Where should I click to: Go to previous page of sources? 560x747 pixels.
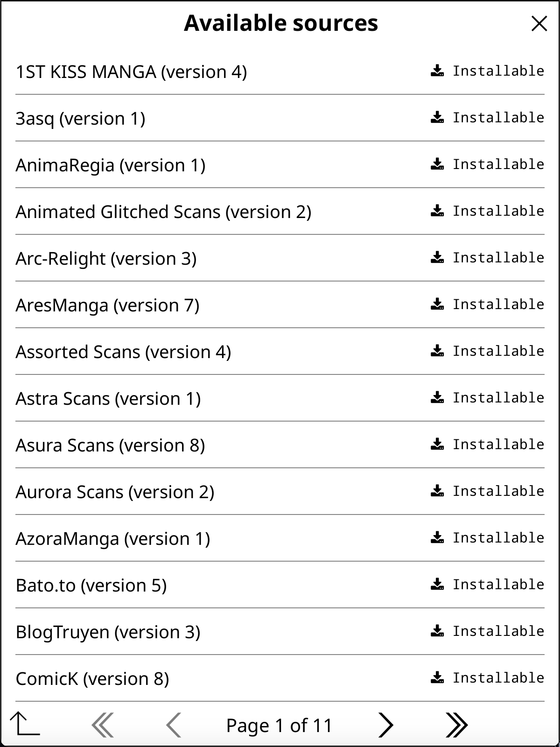click(174, 725)
